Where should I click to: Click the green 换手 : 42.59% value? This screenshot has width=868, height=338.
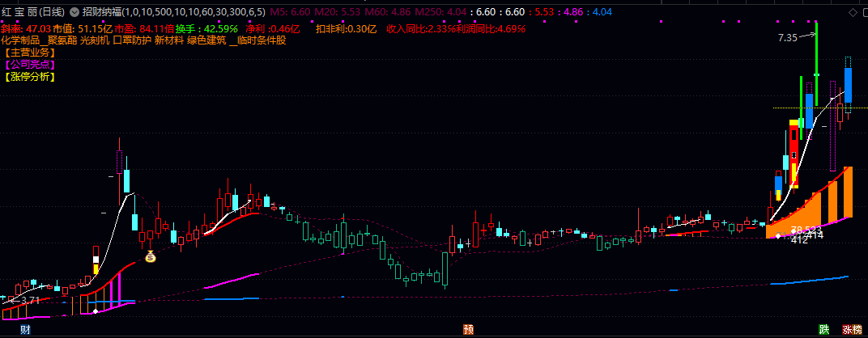click(x=206, y=28)
